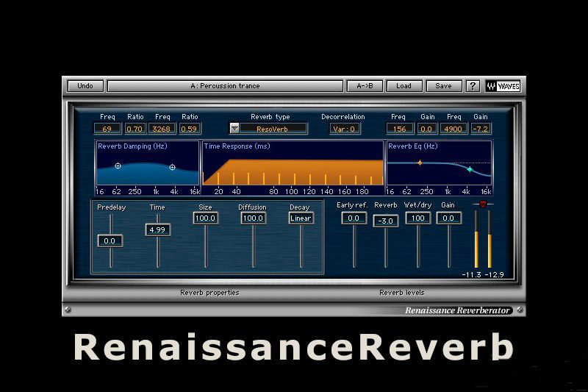Click the Waves logo
588x392 pixels.
pos(503,86)
